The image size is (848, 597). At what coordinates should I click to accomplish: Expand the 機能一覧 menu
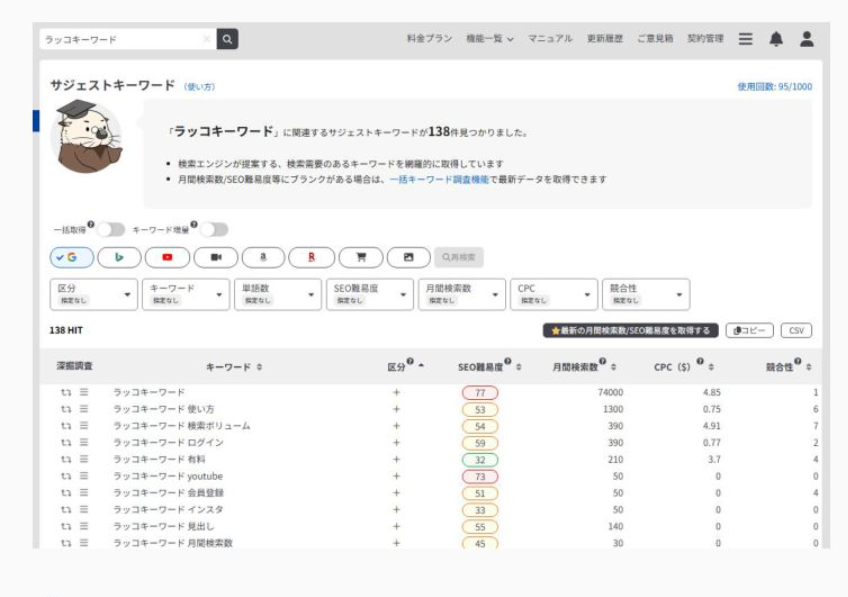pyautogui.click(x=490, y=39)
